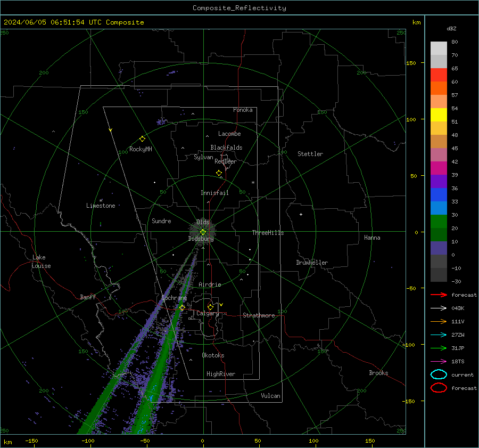479x448 pixels.
Task: Select the 04DK legend label
Action: click(458, 308)
